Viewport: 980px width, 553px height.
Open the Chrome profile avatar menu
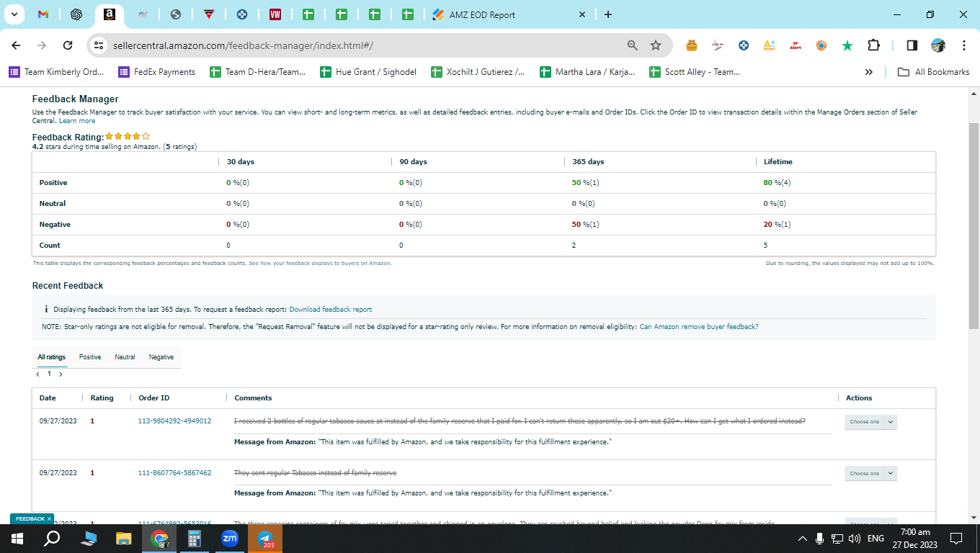[938, 45]
